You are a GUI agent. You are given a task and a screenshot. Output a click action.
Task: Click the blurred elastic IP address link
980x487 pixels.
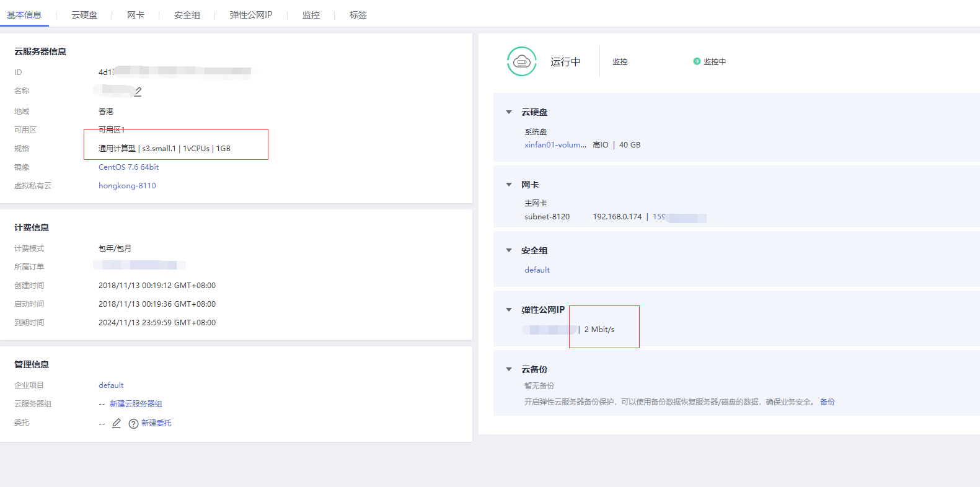click(x=549, y=330)
